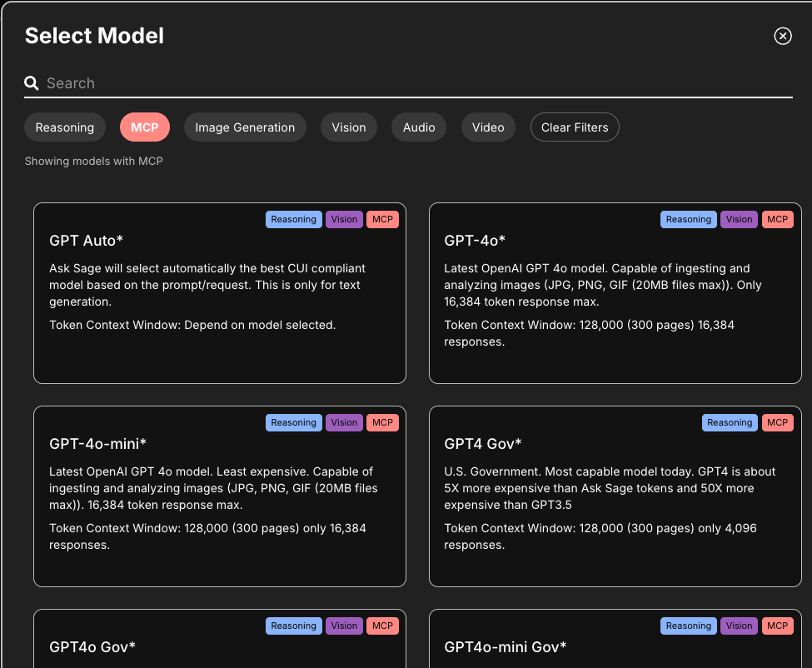Pick the GPT-4o-mini* model card

(220, 496)
